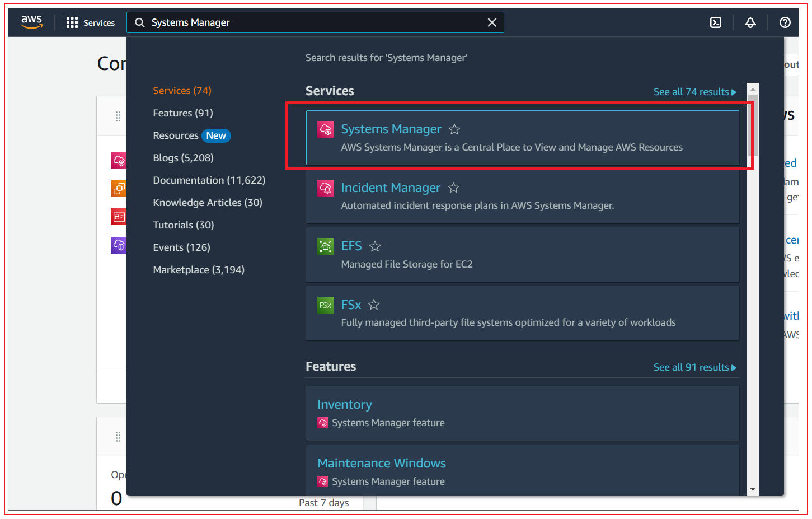812x519 pixels.
Task: Open the Incident Manager service link
Action: click(x=391, y=188)
